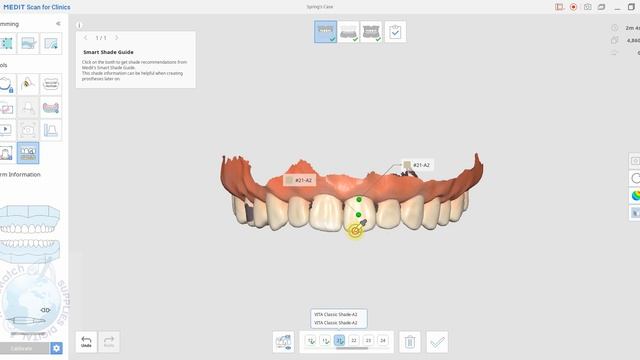Viewport: 640px width, 360px height.
Task: Select tooth number 24 button
Action: tap(383, 340)
